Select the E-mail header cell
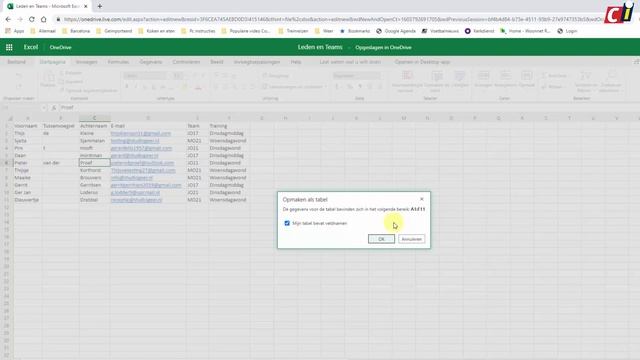Screen dimensions: 640x360 pos(148,126)
